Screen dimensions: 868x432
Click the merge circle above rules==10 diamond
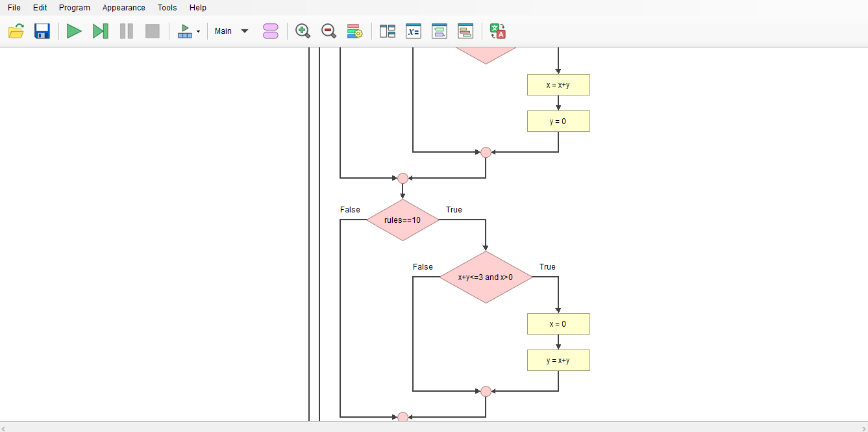[x=403, y=179]
